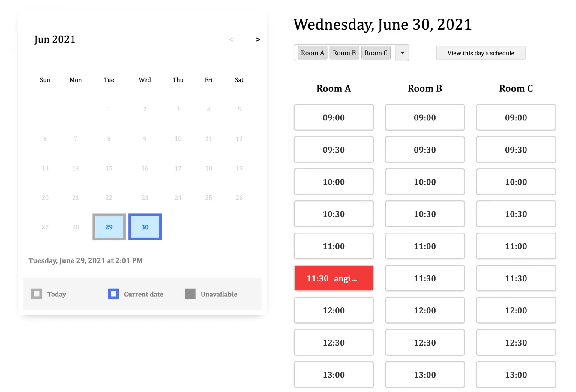Click the Current date legend swatch
Screen dimensions: 576x392
pos(113,294)
